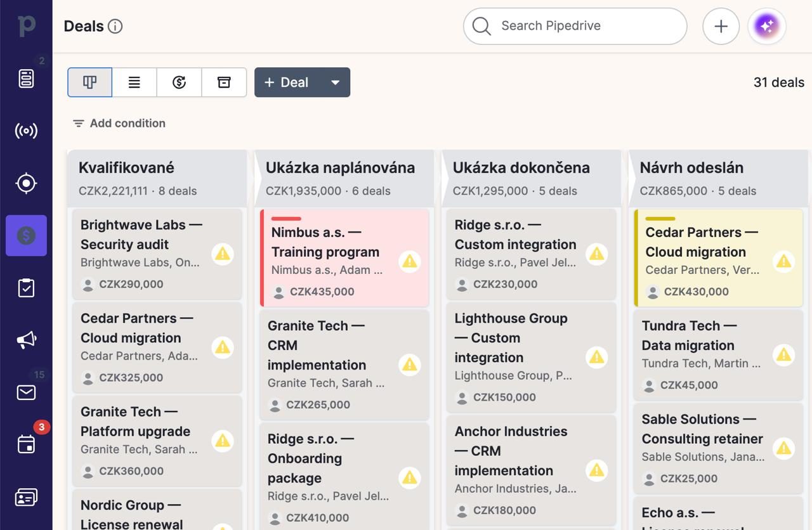Click the 31 deals count
812x530 pixels.
coord(779,82)
